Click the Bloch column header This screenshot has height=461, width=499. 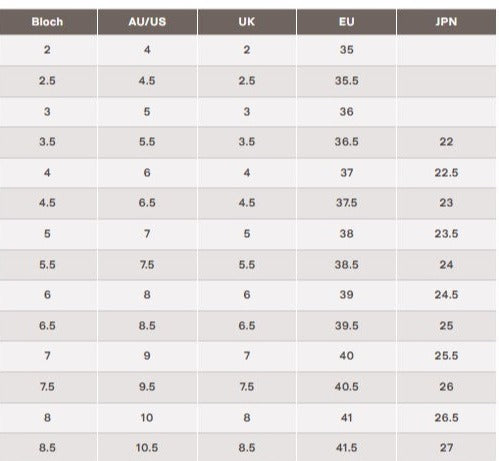coord(47,22)
